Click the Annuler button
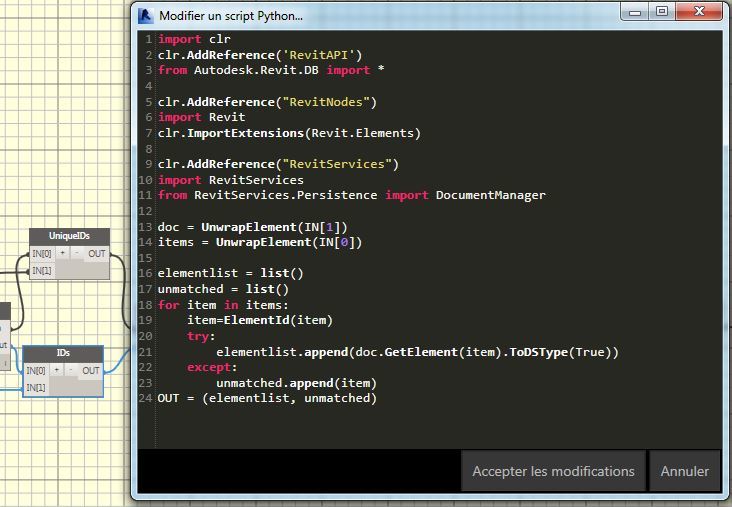This screenshot has height=507, width=732. pyautogui.click(x=684, y=471)
